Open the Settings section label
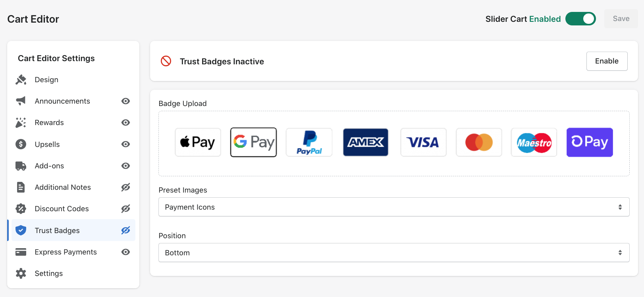The height and width of the screenshot is (297, 644). (x=49, y=274)
